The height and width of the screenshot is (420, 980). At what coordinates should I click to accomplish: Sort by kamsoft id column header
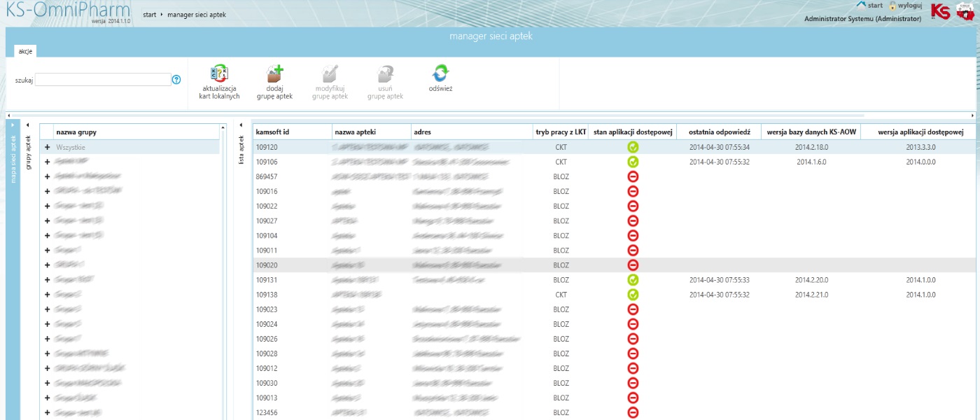[x=273, y=132]
